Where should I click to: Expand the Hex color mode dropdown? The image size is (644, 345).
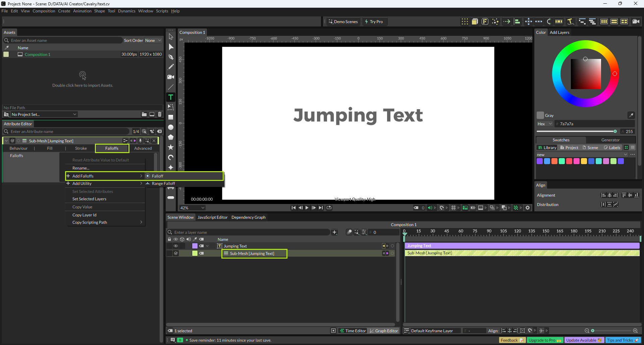[544, 124]
